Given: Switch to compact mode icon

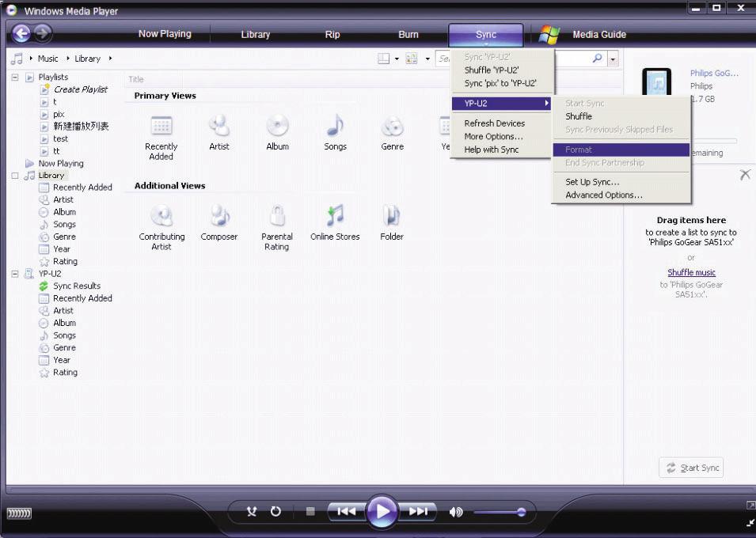Looking at the screenshot, I should 750,523.
